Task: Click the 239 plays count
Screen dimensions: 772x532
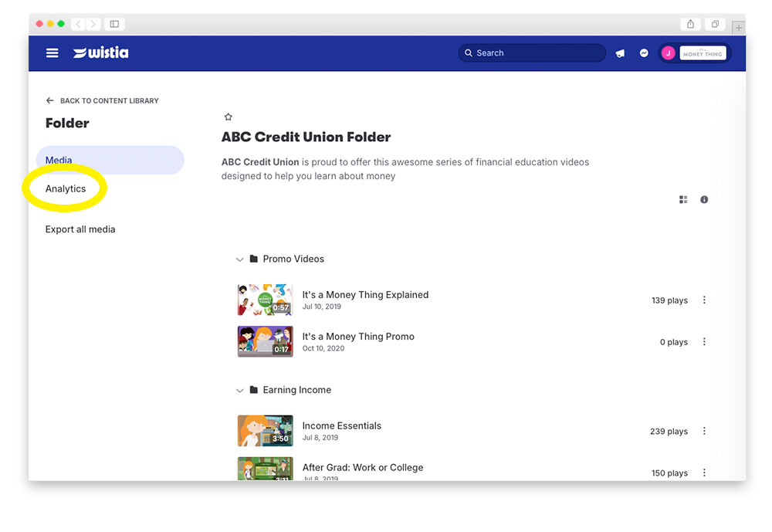Action: click(x=669, y=431)
